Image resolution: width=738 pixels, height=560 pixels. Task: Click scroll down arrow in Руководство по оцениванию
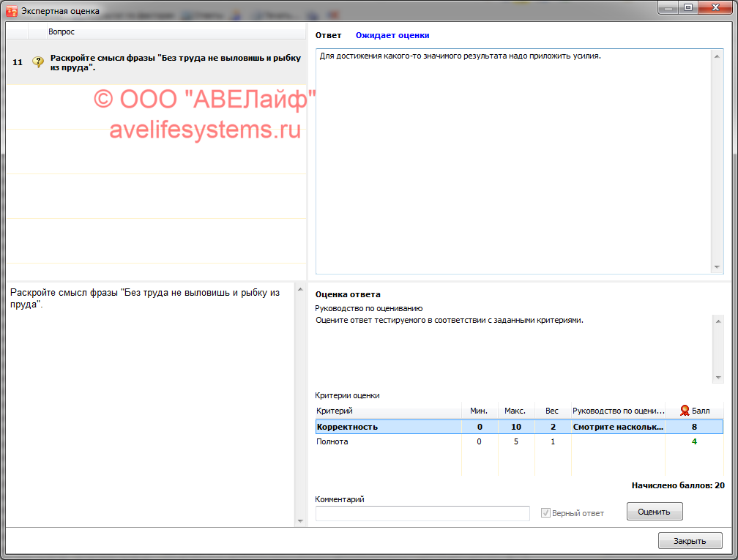(x=717, y=376)
